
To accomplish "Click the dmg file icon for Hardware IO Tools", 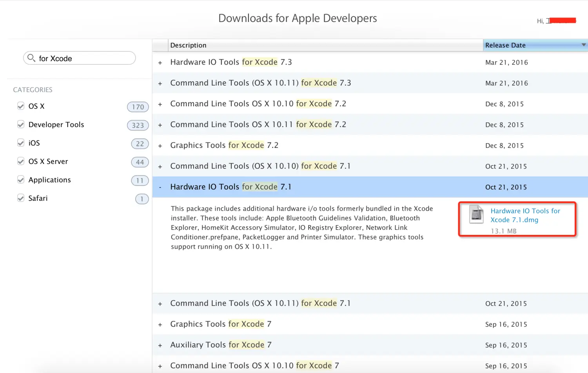I will coord(476,214).
